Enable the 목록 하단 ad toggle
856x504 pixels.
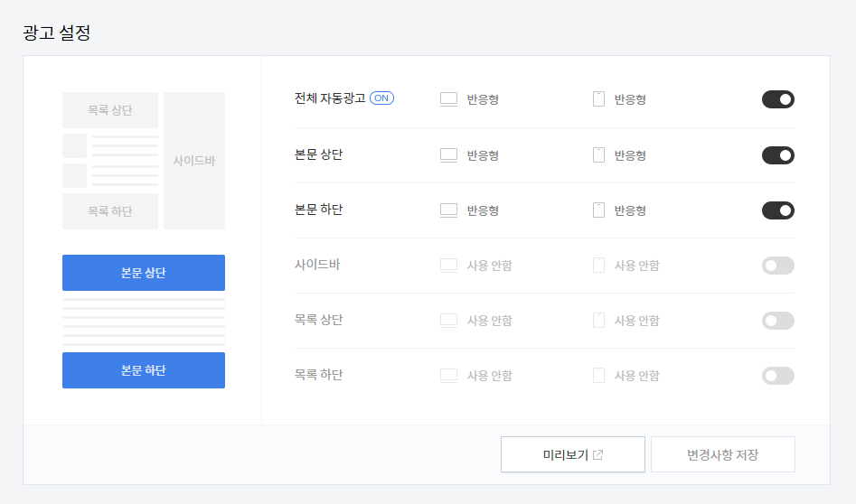(778, 376)
